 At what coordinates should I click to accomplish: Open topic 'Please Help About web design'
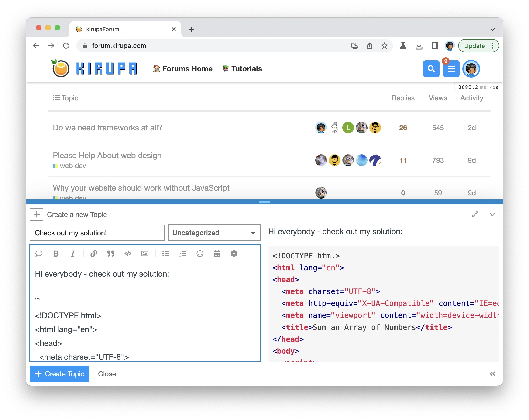pyautogui.click(x=107, y=156)
